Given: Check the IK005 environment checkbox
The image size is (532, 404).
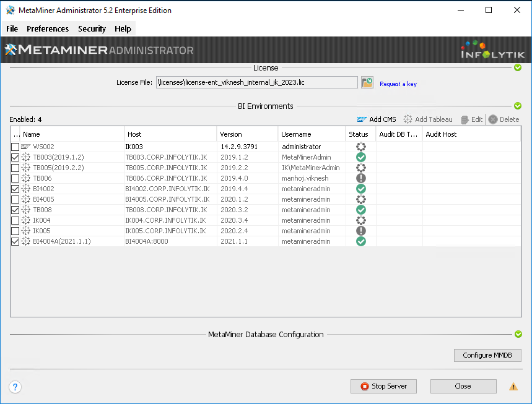Looking at the screenshot, I should [x=15, y=231].
